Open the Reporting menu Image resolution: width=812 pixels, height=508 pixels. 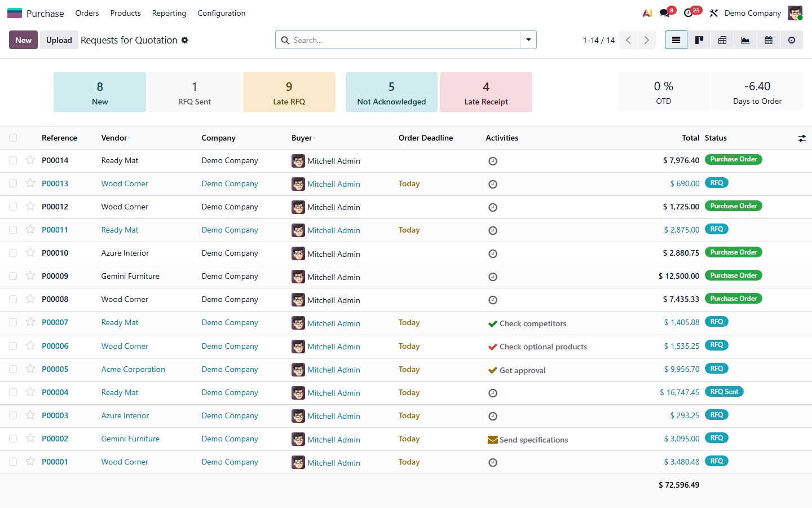pyautogui.click(x=169, y=13)
